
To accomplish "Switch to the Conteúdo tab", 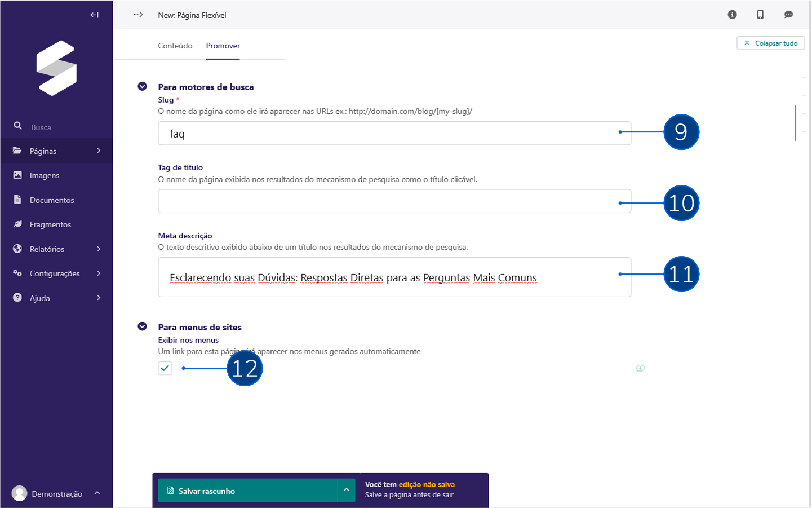I will 175,46.
